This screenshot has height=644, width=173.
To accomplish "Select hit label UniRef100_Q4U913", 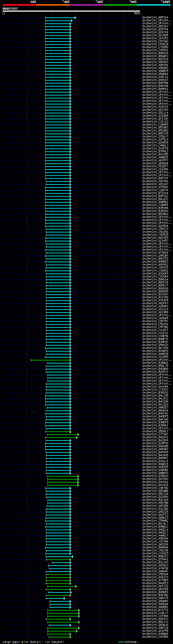I will point(155,565).
